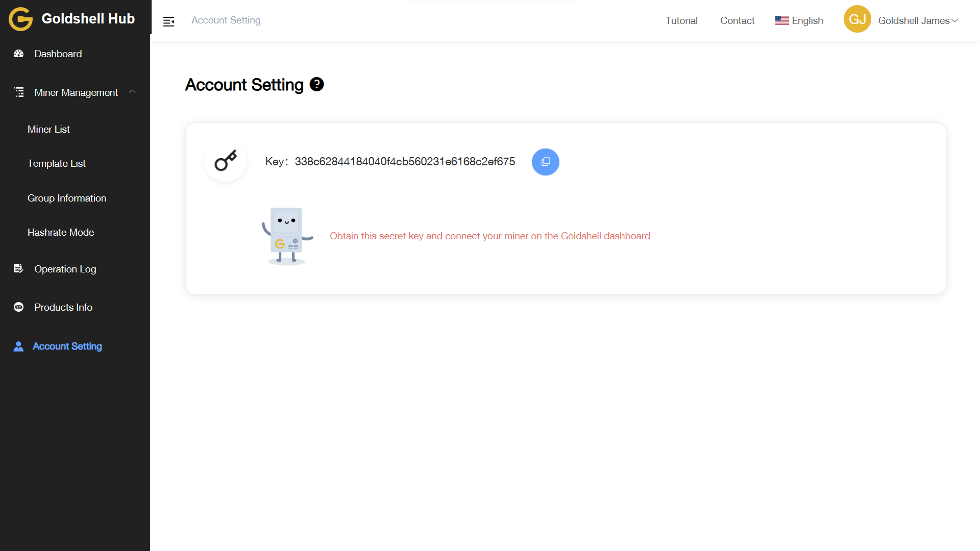Click the Goldshell Hub logo icon
This screenshot has width=980, height=551.
[20, 19]
